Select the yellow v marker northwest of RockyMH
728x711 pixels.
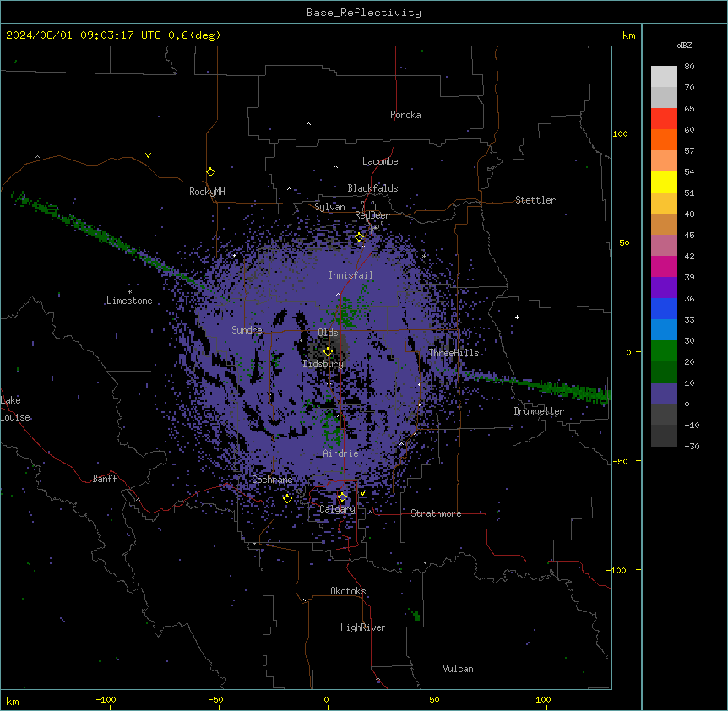click(x=148, y=155)
